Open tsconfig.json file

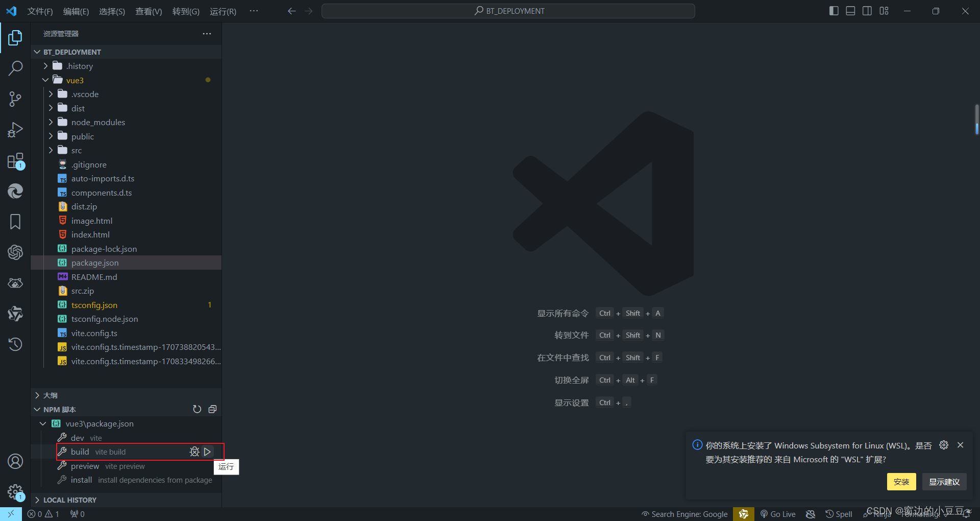[x=126, y=305]
